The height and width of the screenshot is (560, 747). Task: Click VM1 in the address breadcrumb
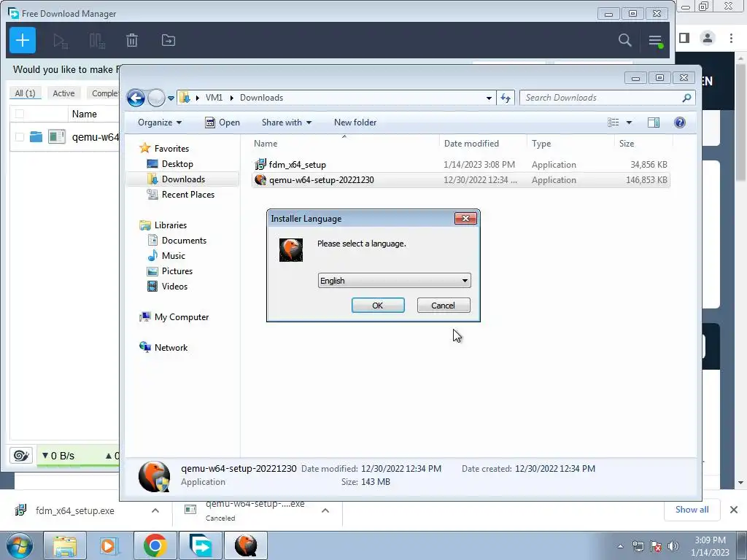(x=214, y=98)
